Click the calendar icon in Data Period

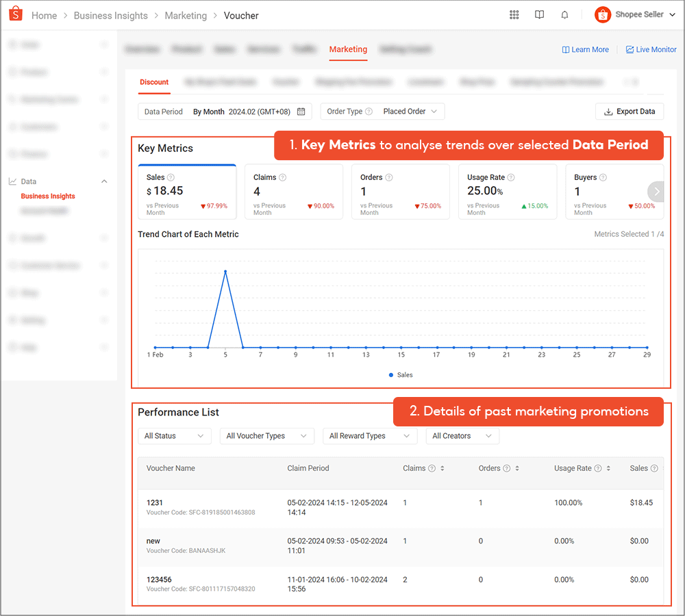tap(301, 112)
